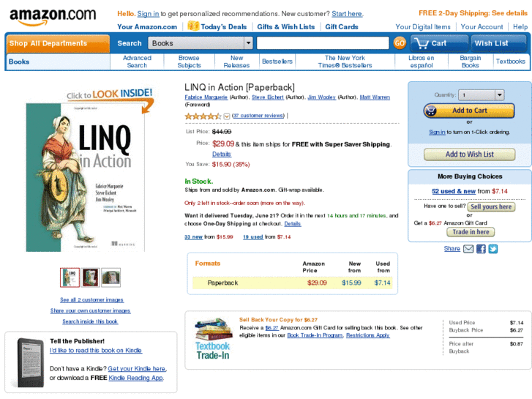Click the Textbook Trade-In books icon

[x=214, y=329]
